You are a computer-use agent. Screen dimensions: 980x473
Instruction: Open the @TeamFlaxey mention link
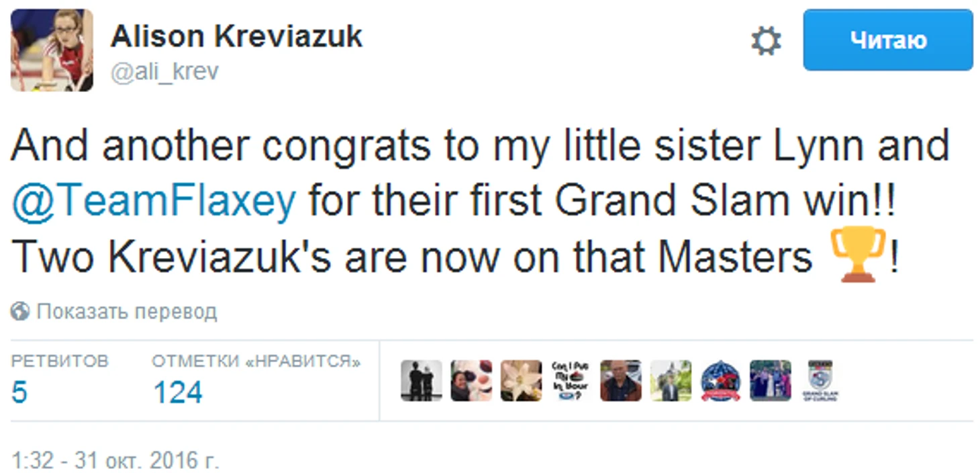coord(153,201)
